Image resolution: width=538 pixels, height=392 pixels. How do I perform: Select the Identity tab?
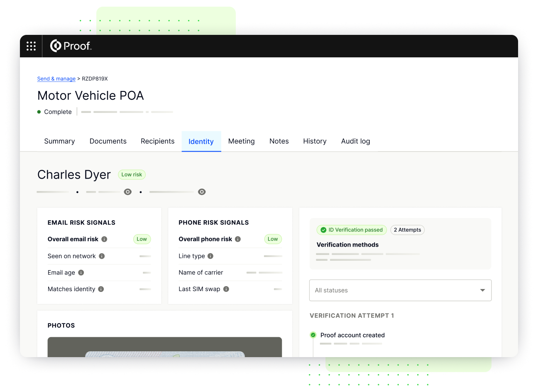[x=201, y=142]
